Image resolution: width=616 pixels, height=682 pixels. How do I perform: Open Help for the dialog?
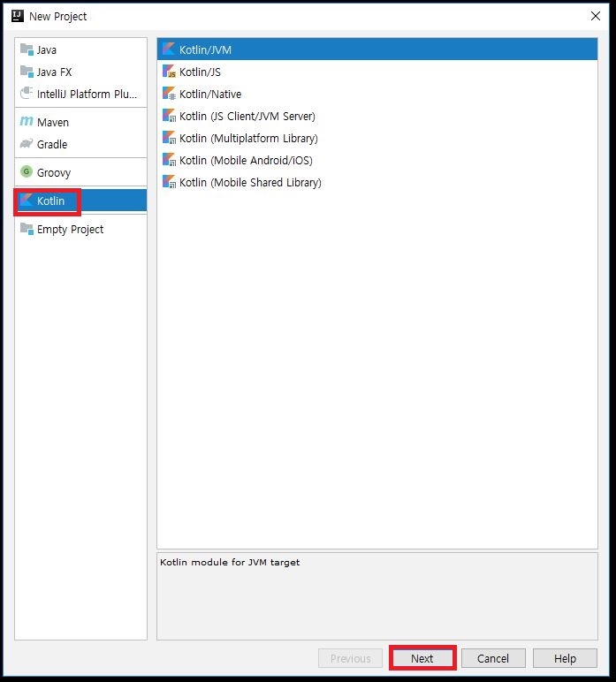click(x=565, y=658)
